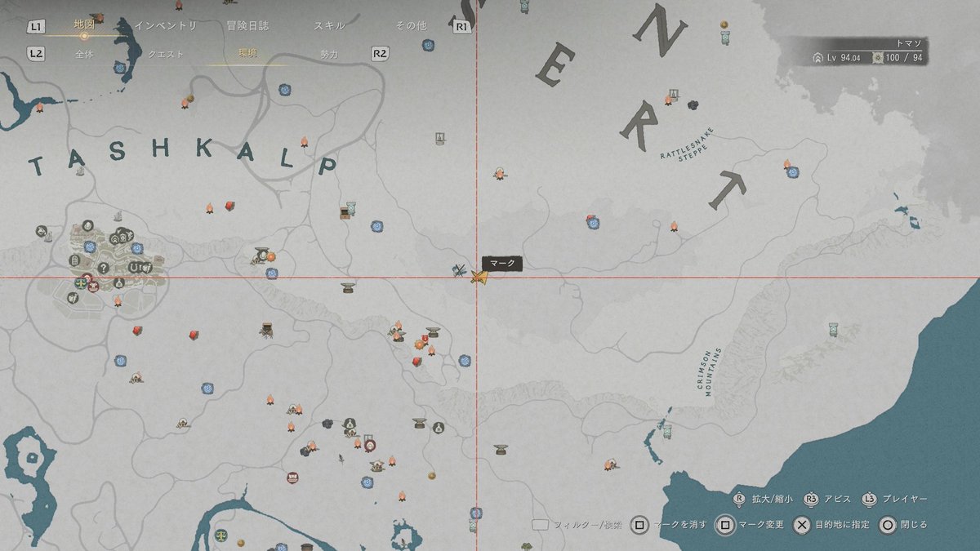Choose マークを消す to erase the mark
This screenshot has width=980, height=551.
coord(669,525)
